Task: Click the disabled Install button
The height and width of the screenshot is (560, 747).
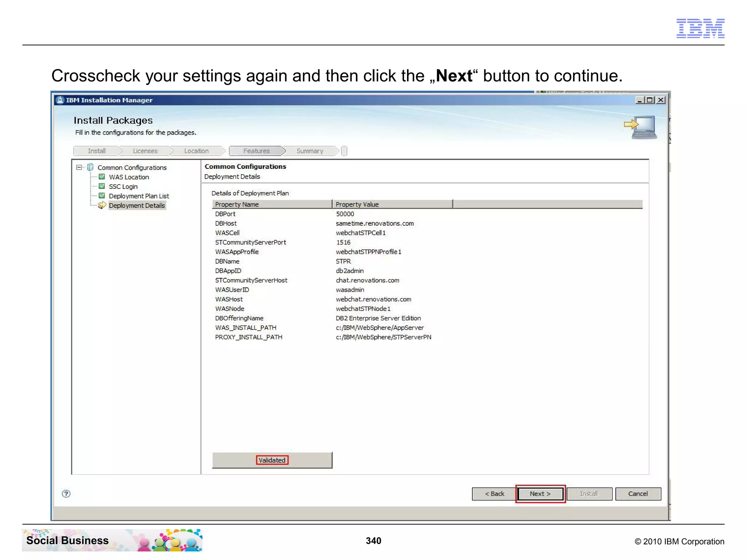Action: (x=589, y=494)
